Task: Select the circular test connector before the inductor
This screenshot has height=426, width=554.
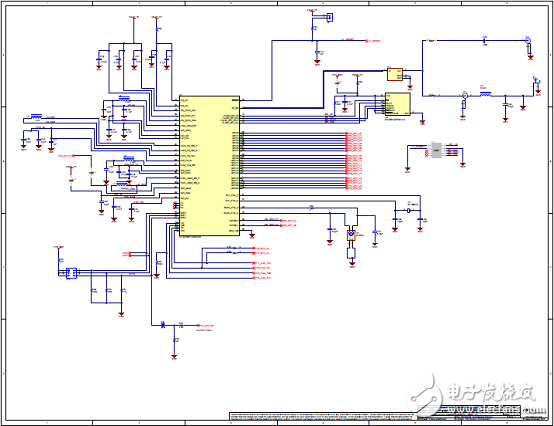Action: tap(465, 95)
